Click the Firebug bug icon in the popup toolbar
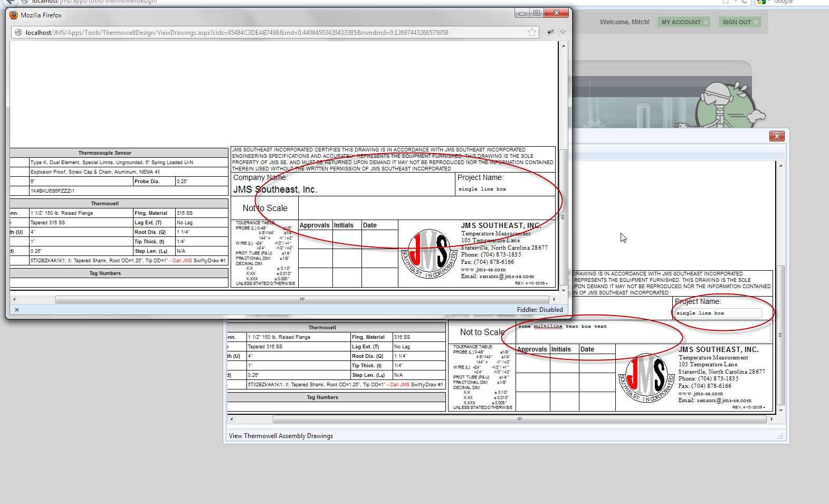Screen dimensions: 829x504 point(551,33)
